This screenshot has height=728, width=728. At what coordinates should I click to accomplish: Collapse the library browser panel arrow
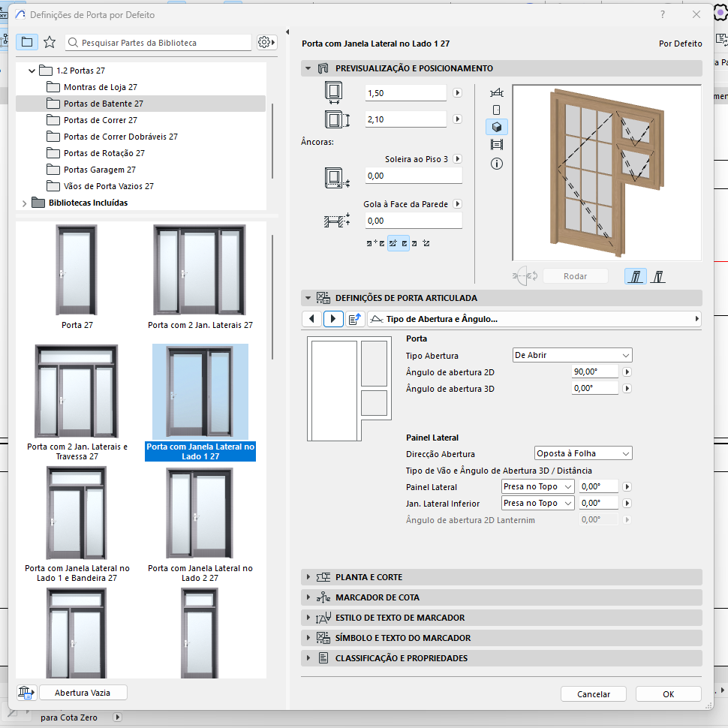287,32
